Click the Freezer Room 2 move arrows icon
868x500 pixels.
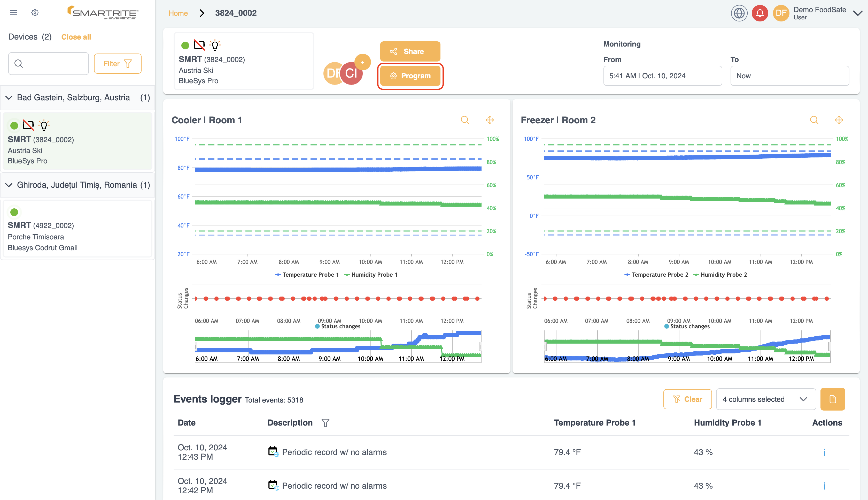(839, 120)
